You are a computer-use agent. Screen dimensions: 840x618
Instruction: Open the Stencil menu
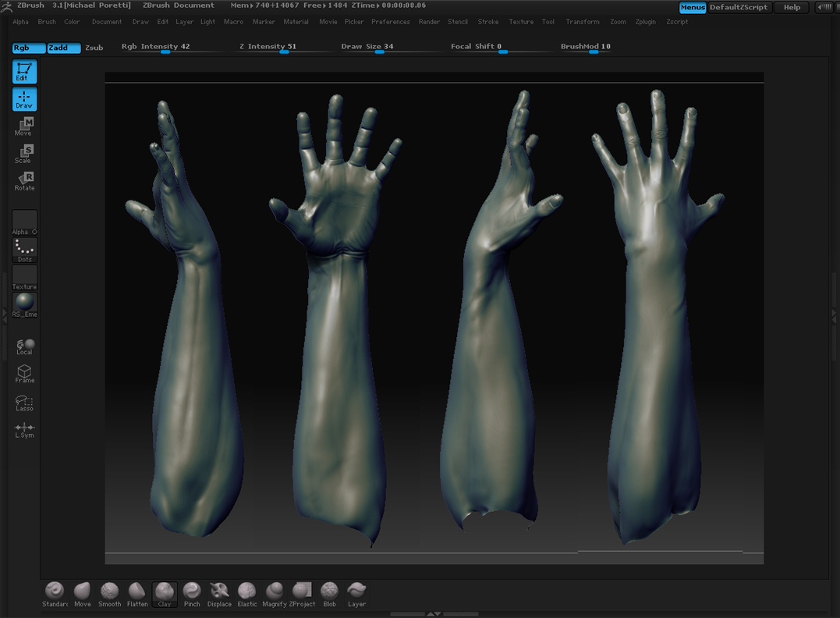point(458,22)
